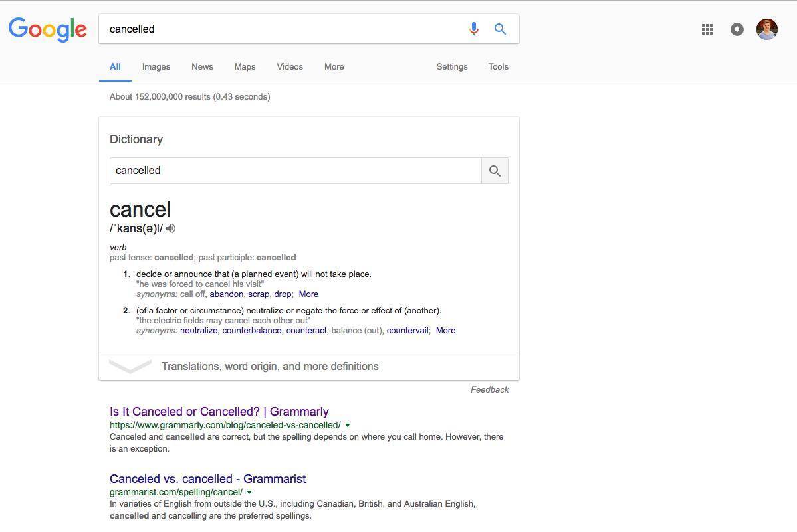Image resolution: width=797 pixels, height=532 pixels.
Task: Open 'Canceled vs. cancelled - Grammarist' link
Action: point(208,479)
